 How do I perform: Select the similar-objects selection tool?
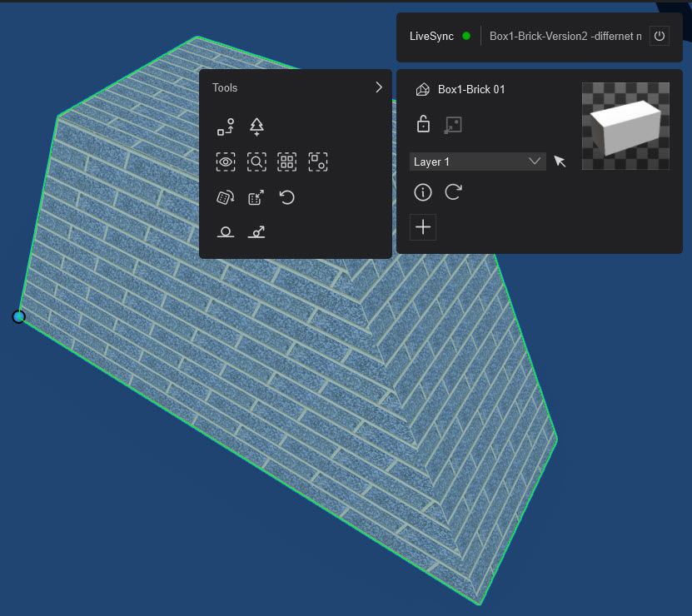317,161
